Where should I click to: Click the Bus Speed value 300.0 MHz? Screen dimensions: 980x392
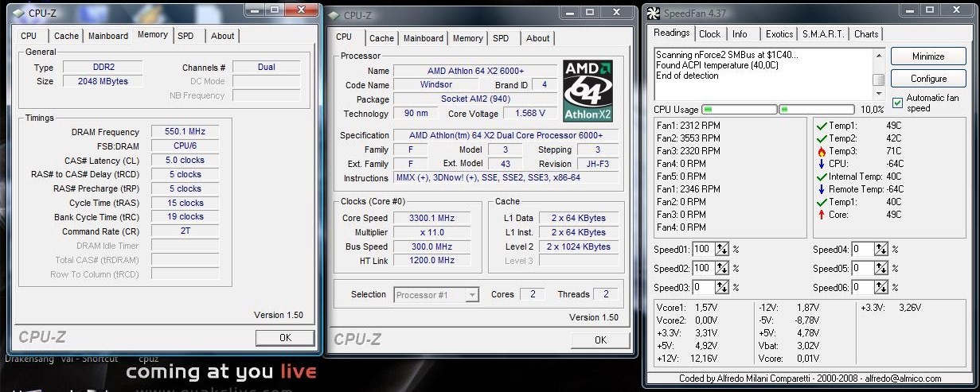tap(431, 246)
